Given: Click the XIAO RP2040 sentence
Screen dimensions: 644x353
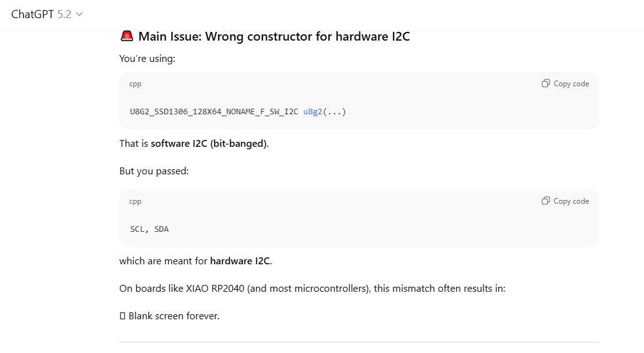Looking at the screenshot, I should click(312, 289).
